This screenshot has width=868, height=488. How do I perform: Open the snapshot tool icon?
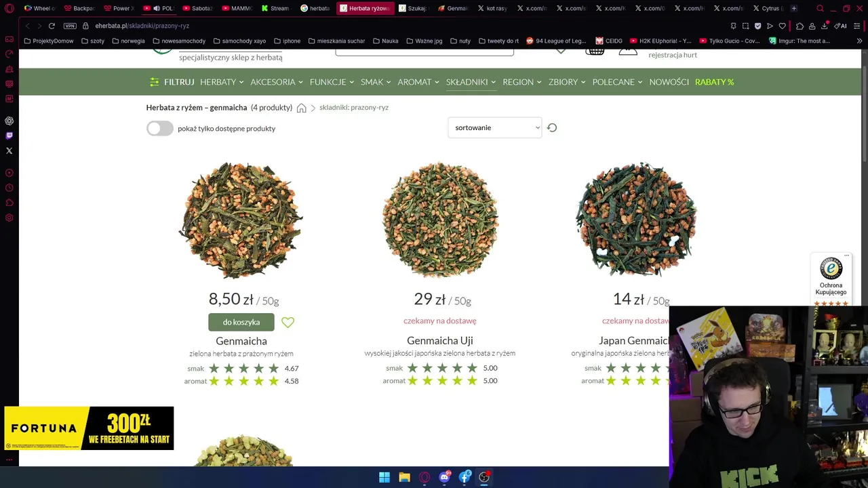pos(745,26)
